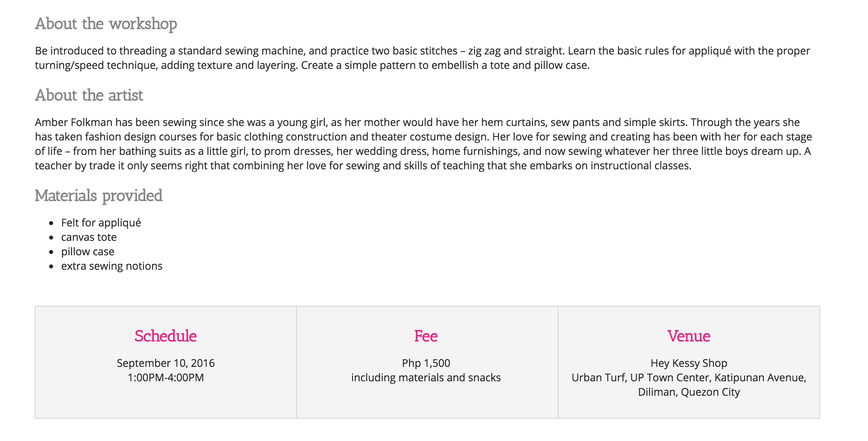Screen dimensions: 868x441
Task: Click the 'Materials provided' heading
Action: pyautogui.click(x=99, y=196)
